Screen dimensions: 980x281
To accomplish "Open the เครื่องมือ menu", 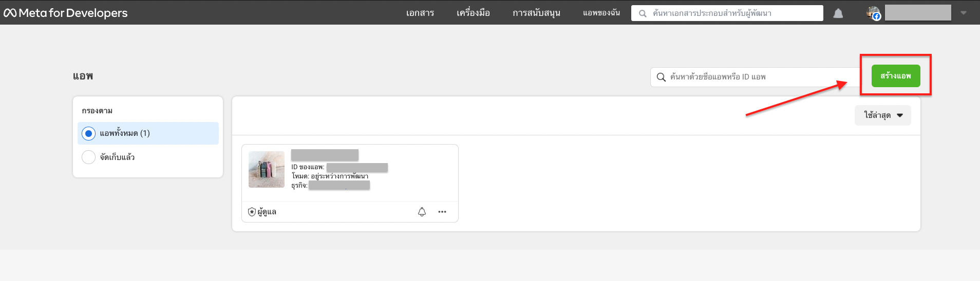I will tap(473, 13).
